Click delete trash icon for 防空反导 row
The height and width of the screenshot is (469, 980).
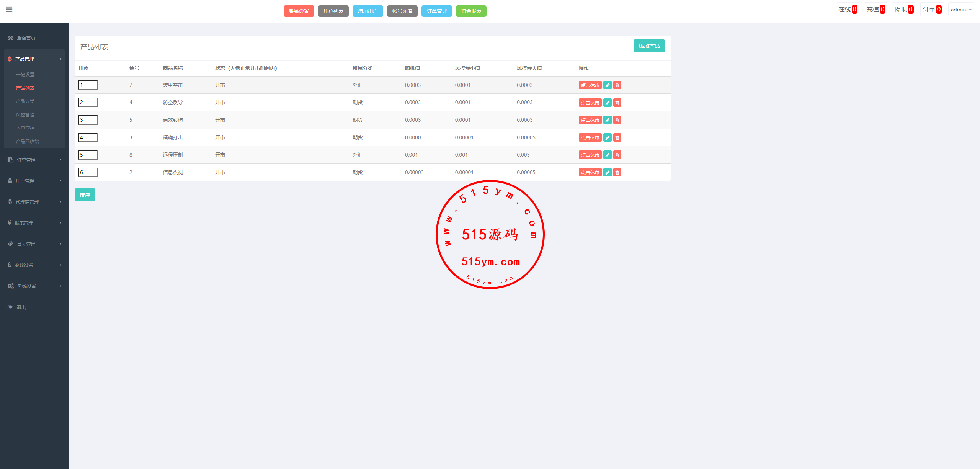[617, 103]
